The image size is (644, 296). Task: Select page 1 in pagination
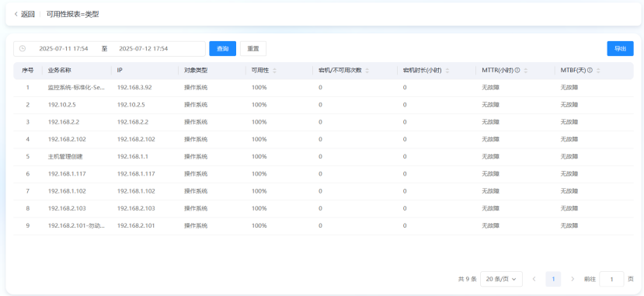point(553,279)
